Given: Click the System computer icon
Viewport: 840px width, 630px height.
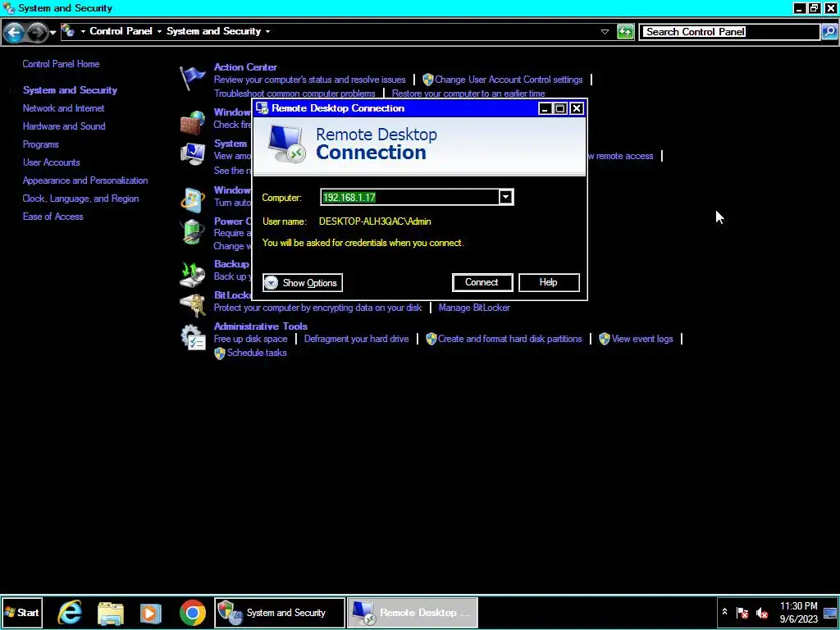Looking at the screenshot, I should click(192, 154).
